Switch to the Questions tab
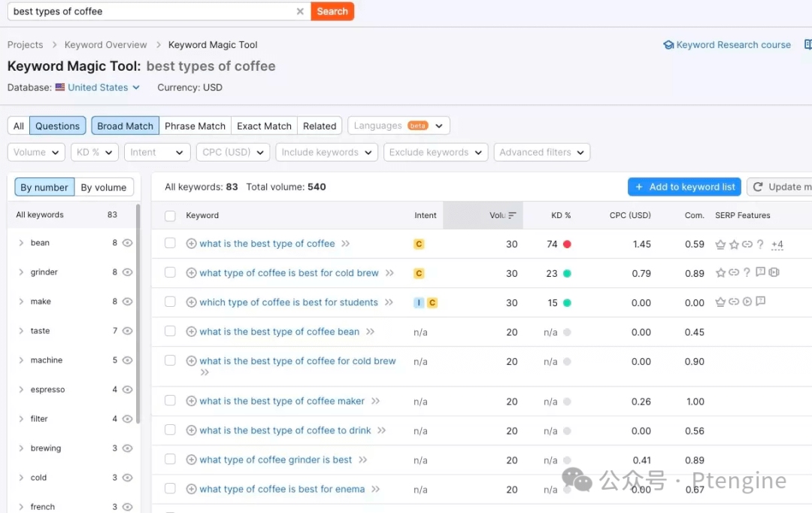 coord(57,126)
